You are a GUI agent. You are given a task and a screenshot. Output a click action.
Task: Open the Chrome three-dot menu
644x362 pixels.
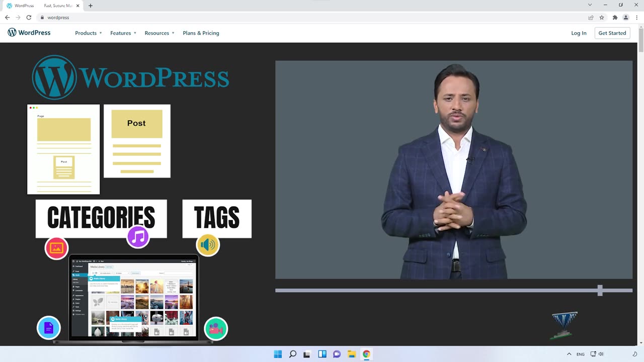click(637, 18)
